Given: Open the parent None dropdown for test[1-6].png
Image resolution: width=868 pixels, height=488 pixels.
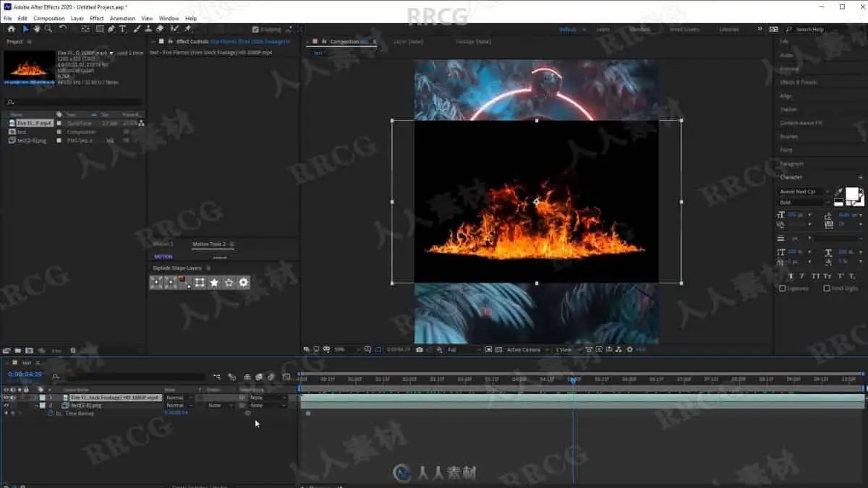Looking at the screenshot, I should coord(268,406).
